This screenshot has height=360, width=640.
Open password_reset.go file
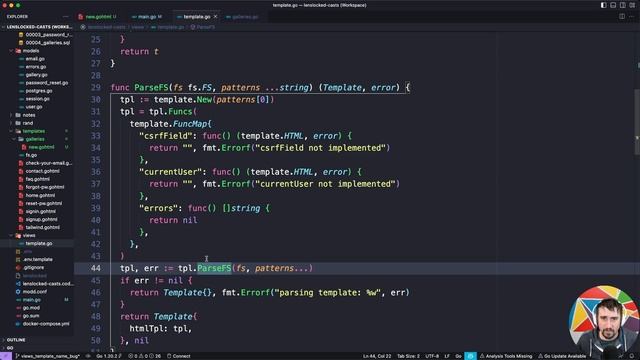pos(47,83)
